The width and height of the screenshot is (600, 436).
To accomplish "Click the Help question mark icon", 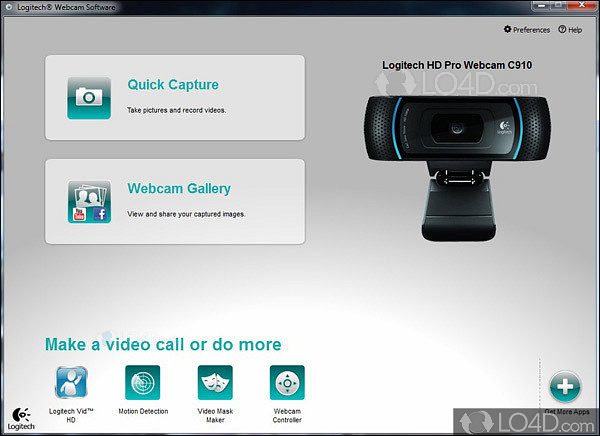I will pyautogui.click(x=562, y=30).
